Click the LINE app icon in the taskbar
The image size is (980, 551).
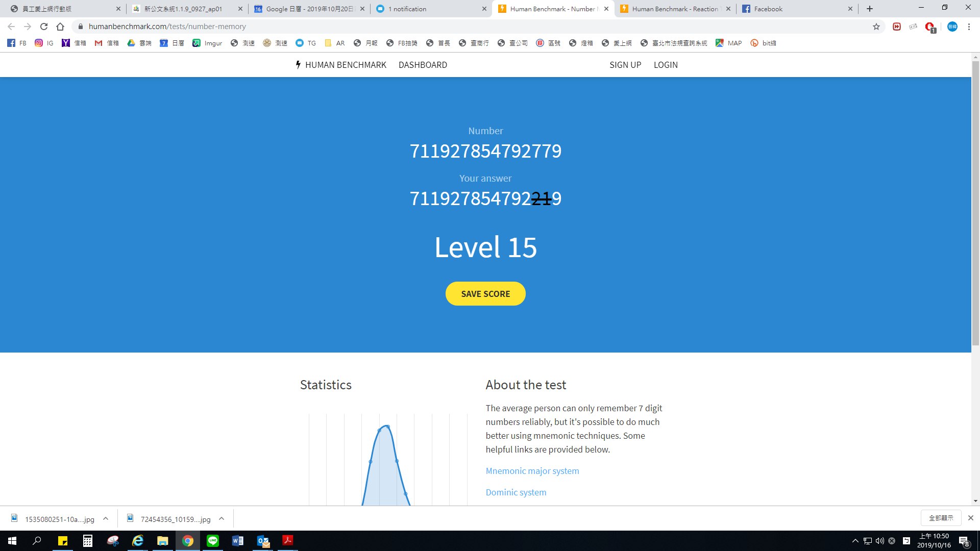point(213,541)
